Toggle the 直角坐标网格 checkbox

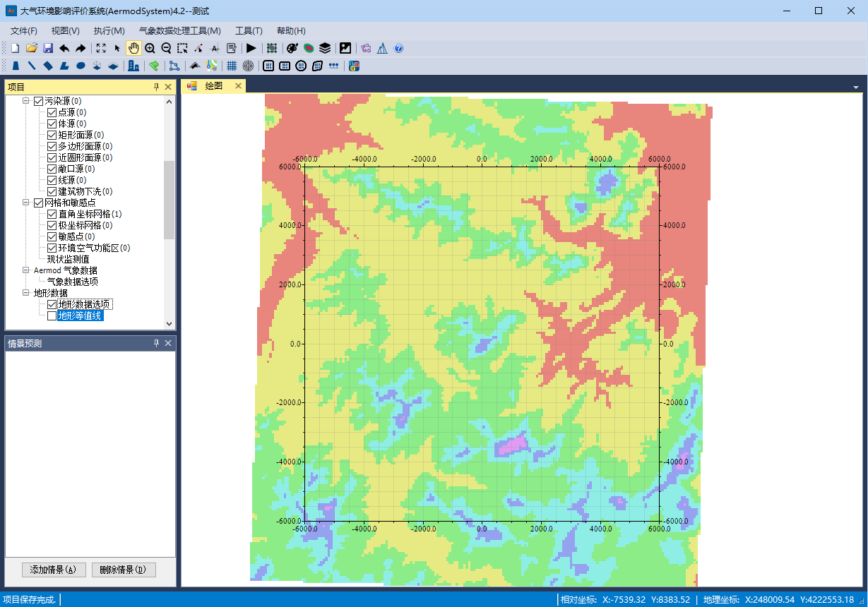pos(52,214)
